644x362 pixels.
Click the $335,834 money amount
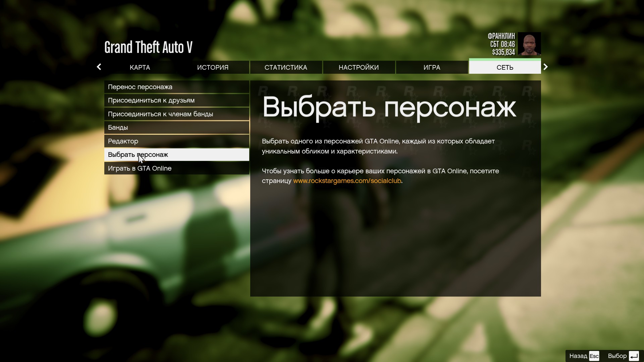[503, 52]
